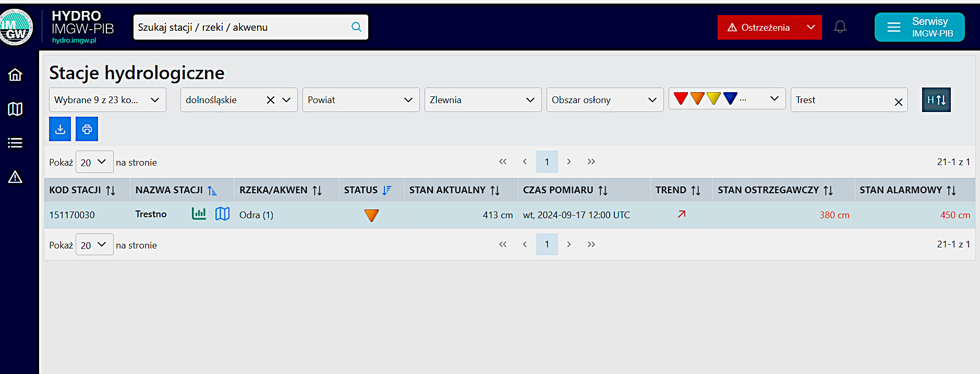Open the Serwisy IMGW-PIB menu

tap(919, 27)
